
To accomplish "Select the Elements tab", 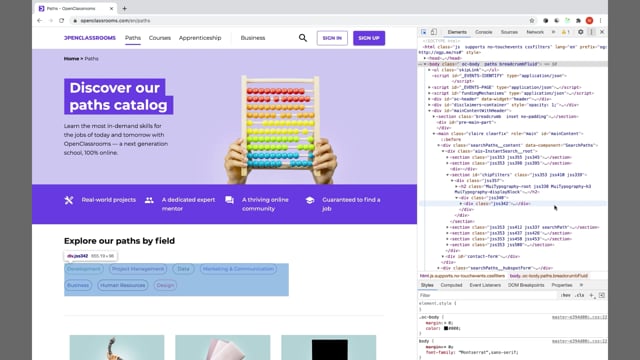I will point(457,32).
